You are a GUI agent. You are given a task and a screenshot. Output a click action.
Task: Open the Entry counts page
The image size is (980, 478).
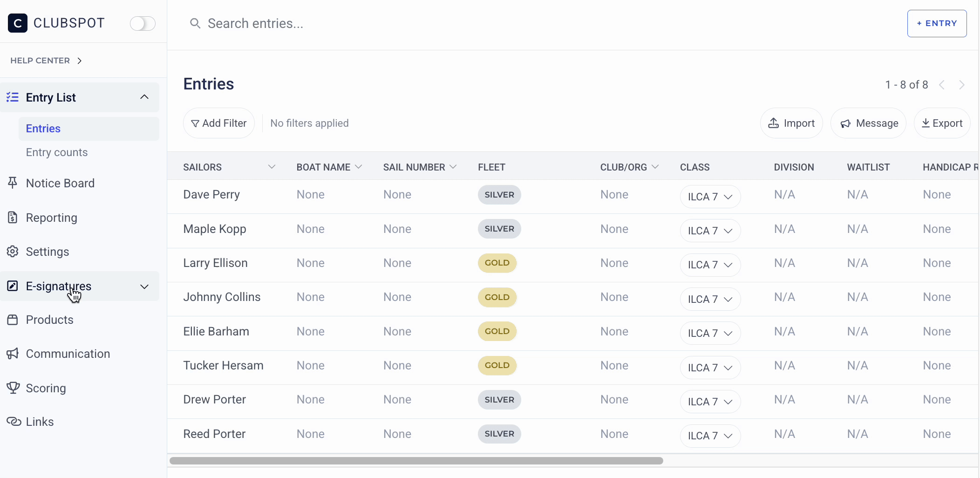point(57,152)
